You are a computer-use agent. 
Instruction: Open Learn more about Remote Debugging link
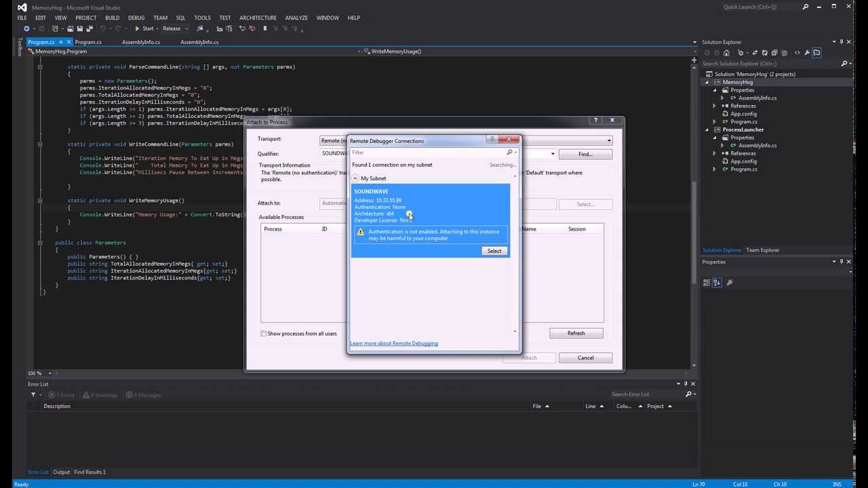394,343
